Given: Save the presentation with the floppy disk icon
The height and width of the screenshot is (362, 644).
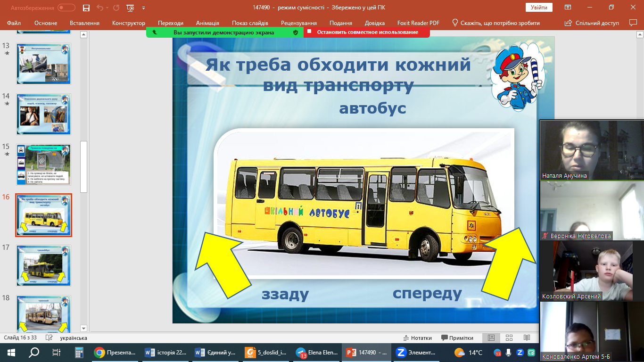Looking at the screenshot, I should [x=86, y=8].
